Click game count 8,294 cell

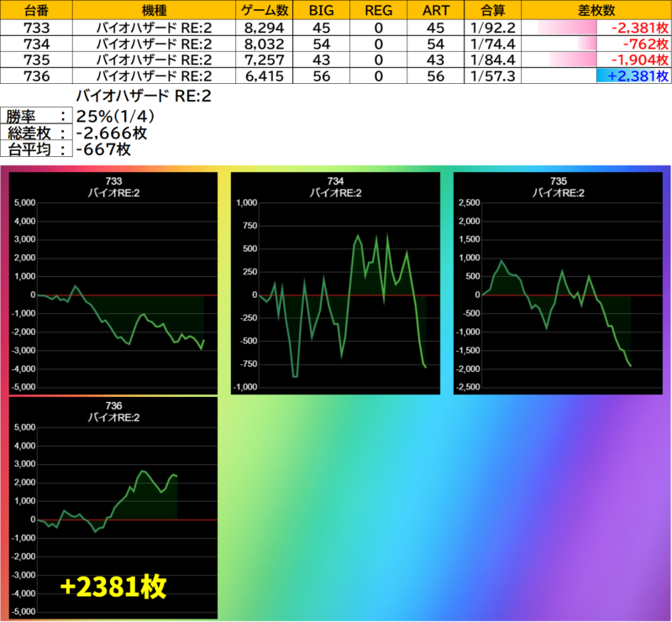264,28
